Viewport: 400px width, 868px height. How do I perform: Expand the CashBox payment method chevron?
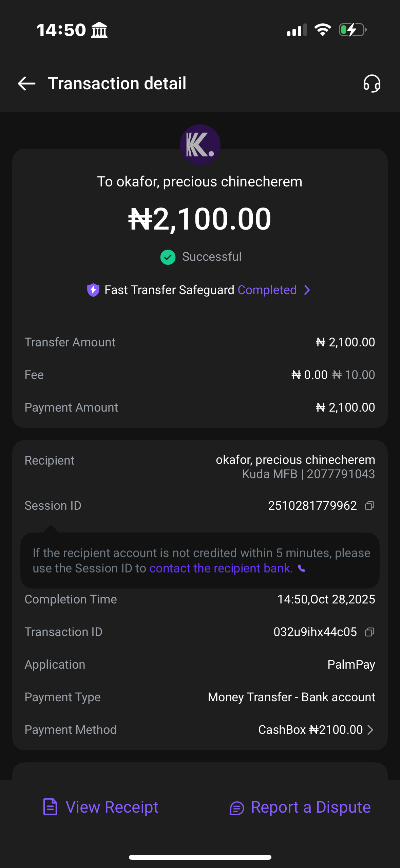370,730
